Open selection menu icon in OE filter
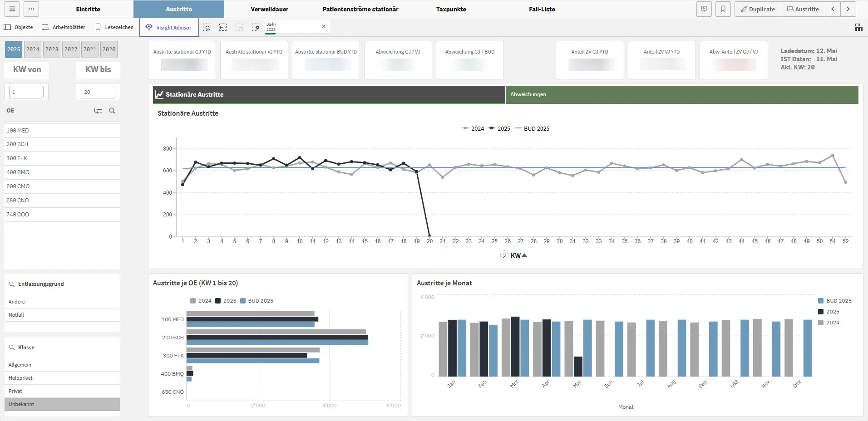 (98, 111)
